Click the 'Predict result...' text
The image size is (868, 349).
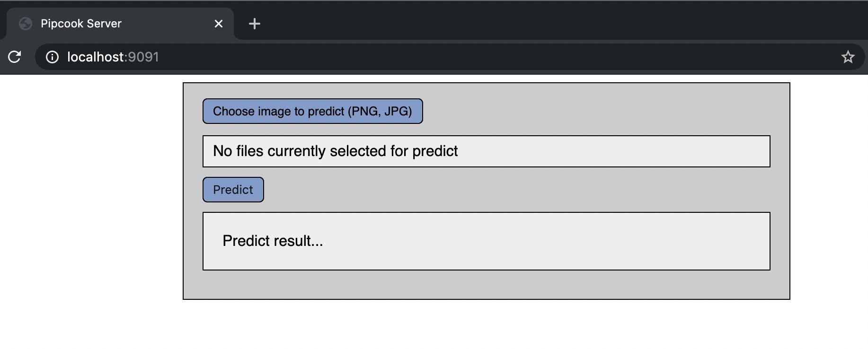click(273, 241)
